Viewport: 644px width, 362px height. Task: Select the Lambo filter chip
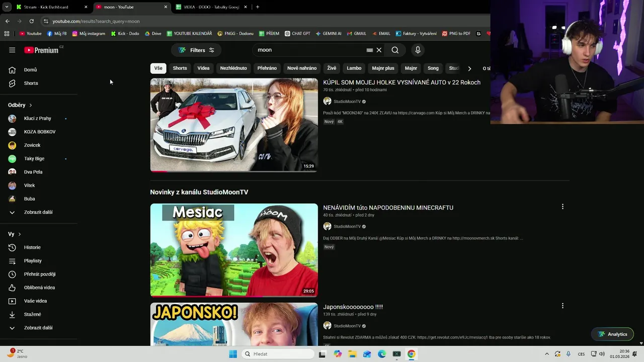354,68
